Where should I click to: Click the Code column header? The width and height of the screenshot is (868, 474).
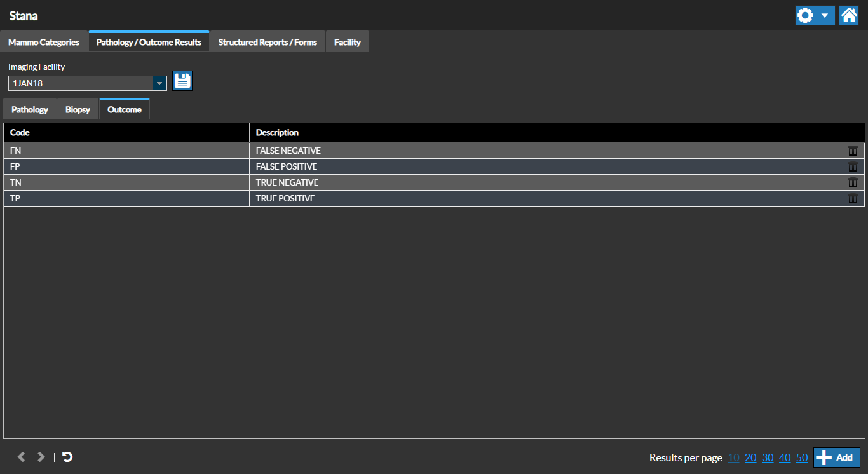[x=126, y=133]
